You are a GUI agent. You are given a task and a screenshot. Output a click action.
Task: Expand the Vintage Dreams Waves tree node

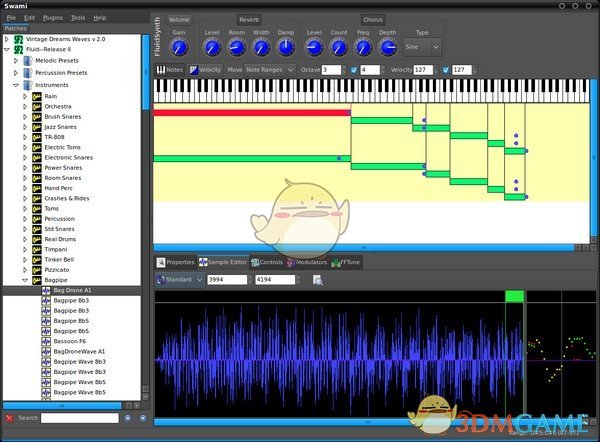click(7, 39)
